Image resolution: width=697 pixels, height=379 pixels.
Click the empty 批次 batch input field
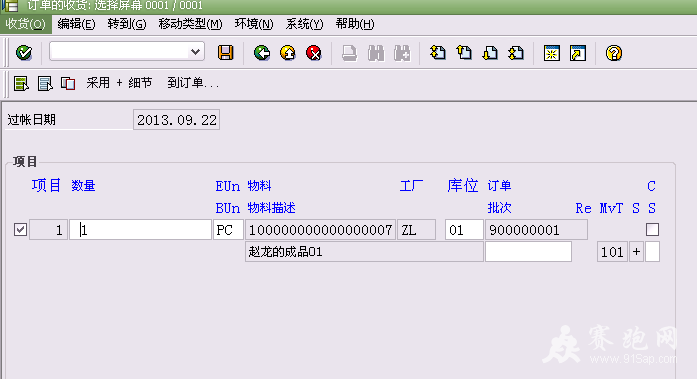pos(528,252)
